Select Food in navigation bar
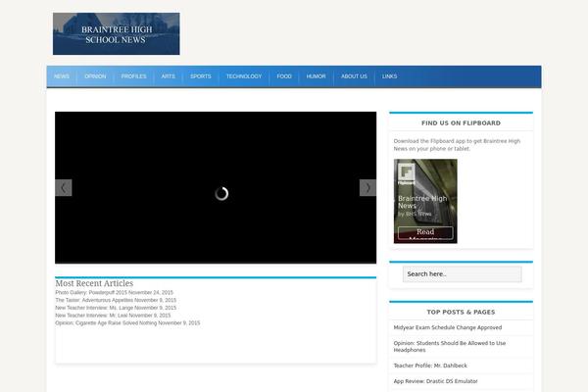 pyautogui.click(x=284, y=76)
